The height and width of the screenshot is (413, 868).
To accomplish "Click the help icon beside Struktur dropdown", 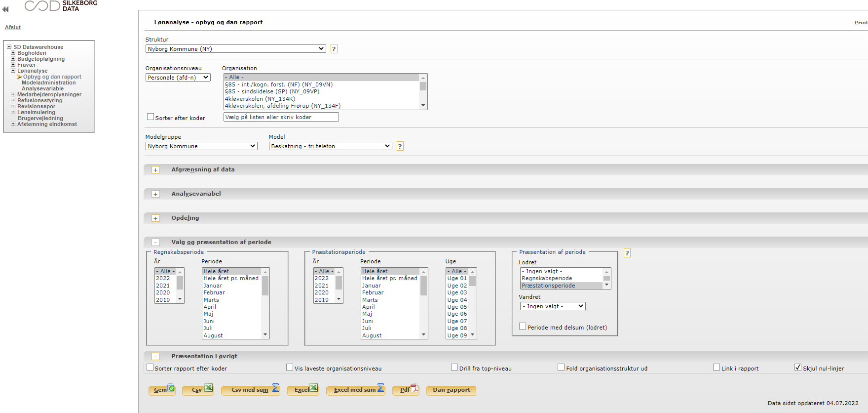I will pyautogui.click(x=334, y=49).
